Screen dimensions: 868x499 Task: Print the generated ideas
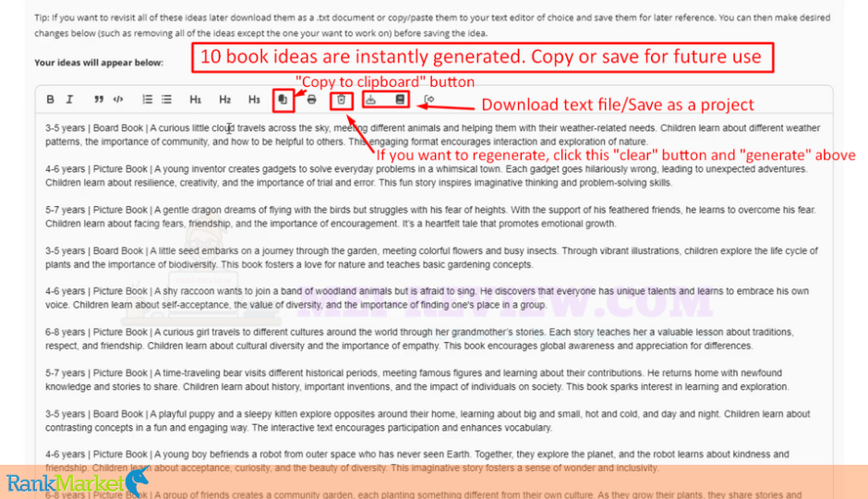pyautogui.click(x=312, y=100)
